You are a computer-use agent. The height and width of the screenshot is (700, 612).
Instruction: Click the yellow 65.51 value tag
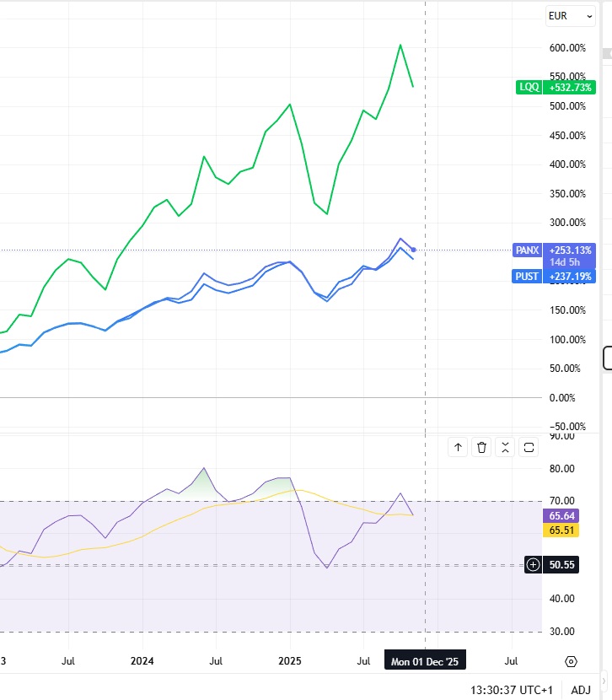pyautogui.click(x=561, y=530)
